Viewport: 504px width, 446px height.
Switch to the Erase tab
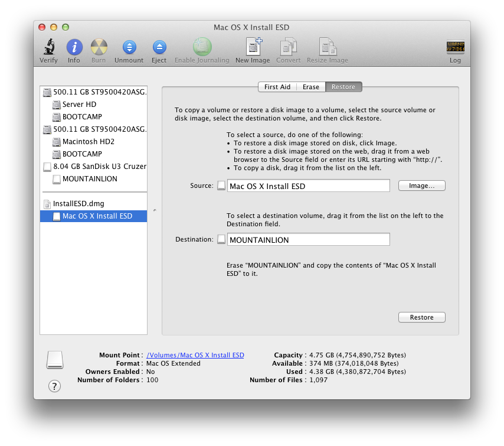310,87
